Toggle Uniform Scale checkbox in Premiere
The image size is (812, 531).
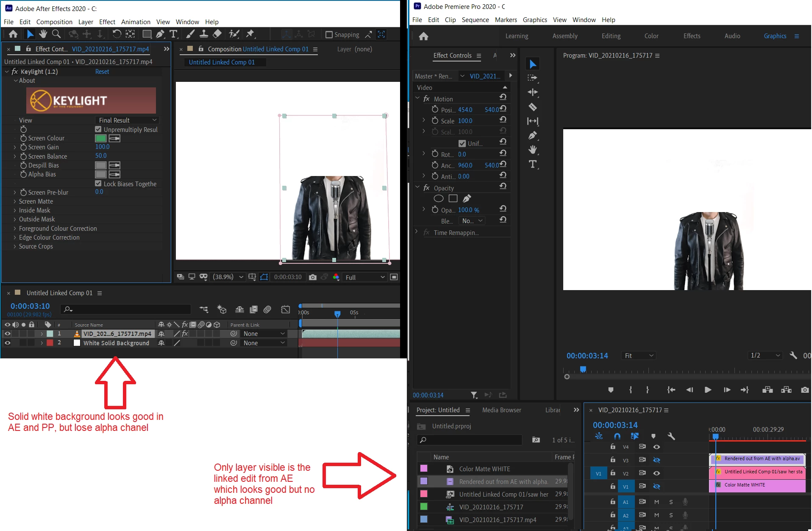pos(462,143)
